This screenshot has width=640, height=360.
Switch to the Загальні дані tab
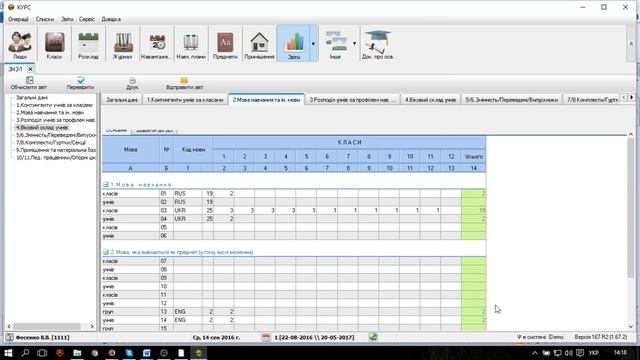tap(122, 100)
